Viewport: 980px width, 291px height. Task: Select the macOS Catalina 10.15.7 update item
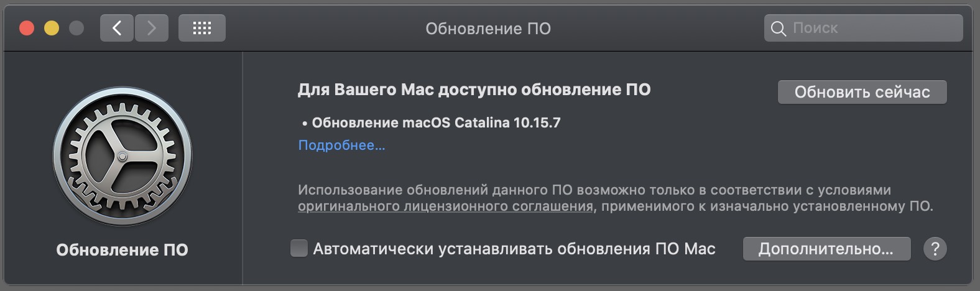[432, 122]
